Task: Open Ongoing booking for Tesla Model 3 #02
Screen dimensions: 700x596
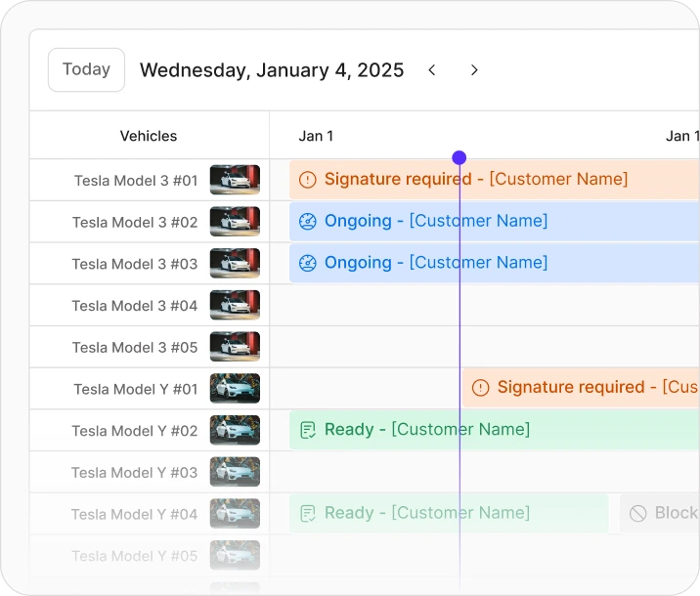Action: 495,221
